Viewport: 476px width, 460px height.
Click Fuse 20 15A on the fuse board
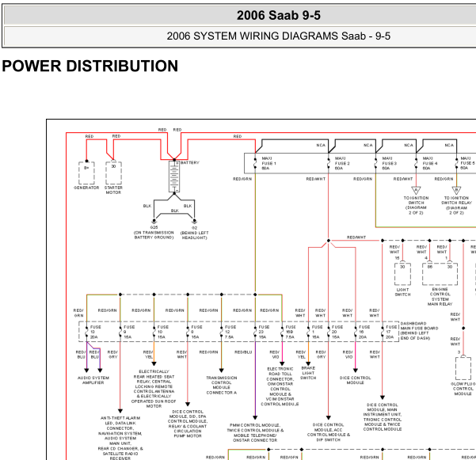329,332
